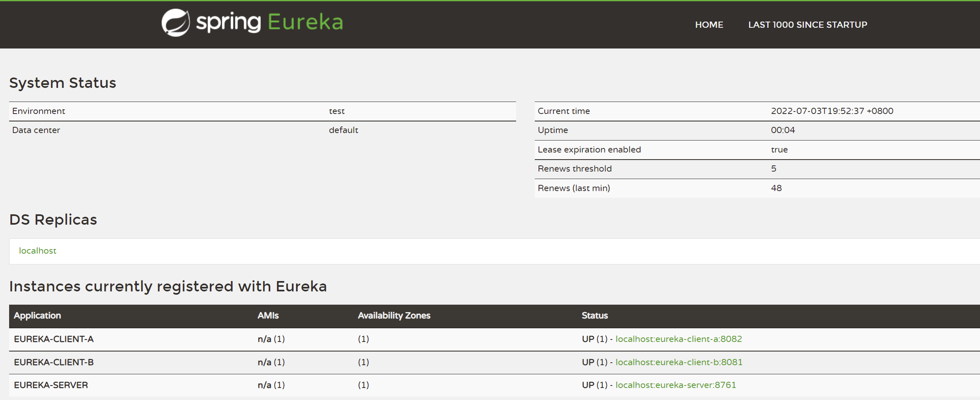
Task: Open the localhost DS replica link
Action: 38,251
